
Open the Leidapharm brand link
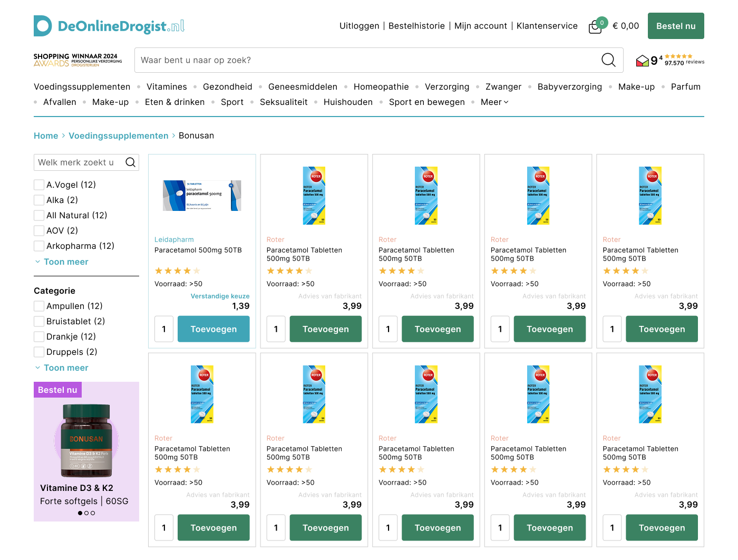click(x=174, y=239)
